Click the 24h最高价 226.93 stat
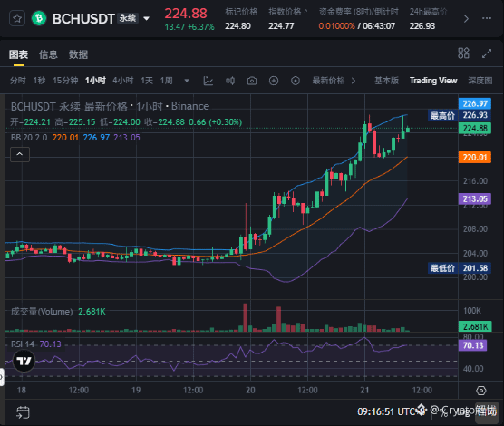This screenshot has width=504, height=426. click(428, 19)
